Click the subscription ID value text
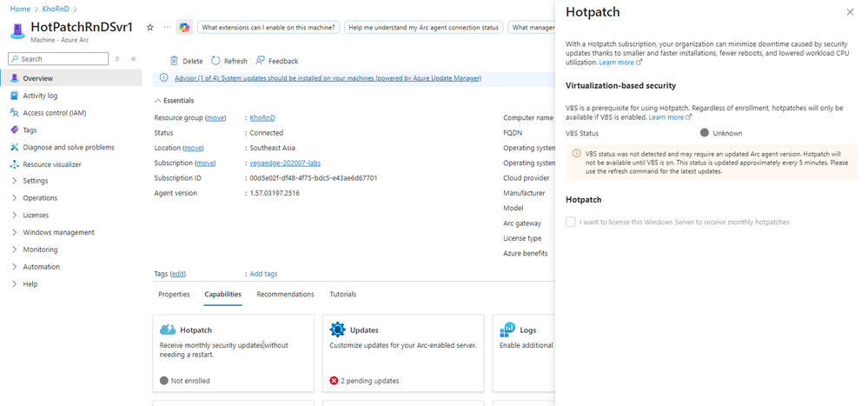The image size is (868, 406). tap(314, 178)
